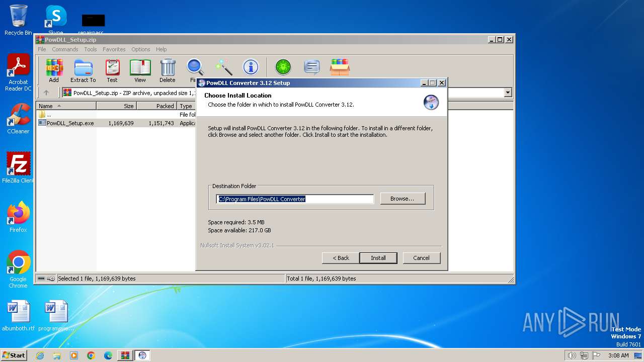Image resolution: width=644 pixels, height=362 pixels.
Task: Open the File menu in WinRAR
Action: pyautogui.click(x=42, y=49)
